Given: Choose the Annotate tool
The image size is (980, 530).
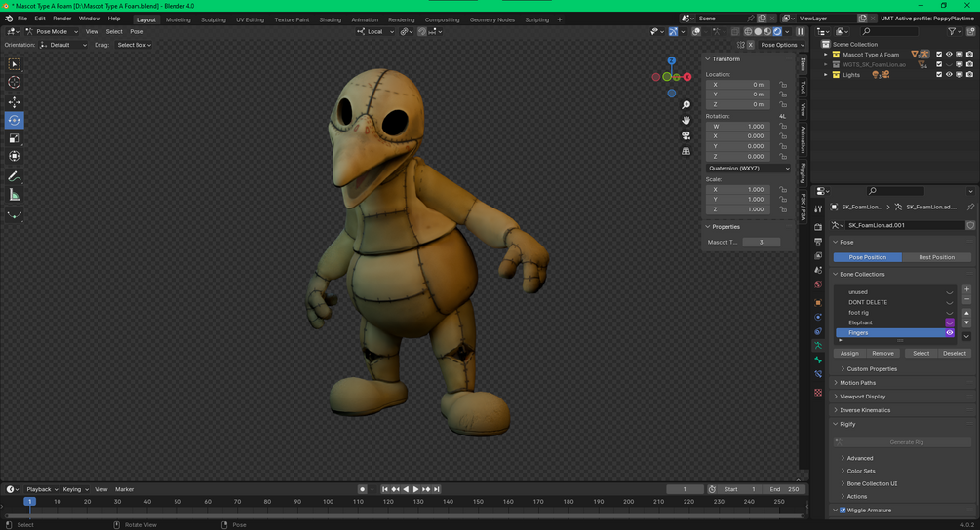Looking at the screenshot, I should pyautogui.click(x=14, y=176).
